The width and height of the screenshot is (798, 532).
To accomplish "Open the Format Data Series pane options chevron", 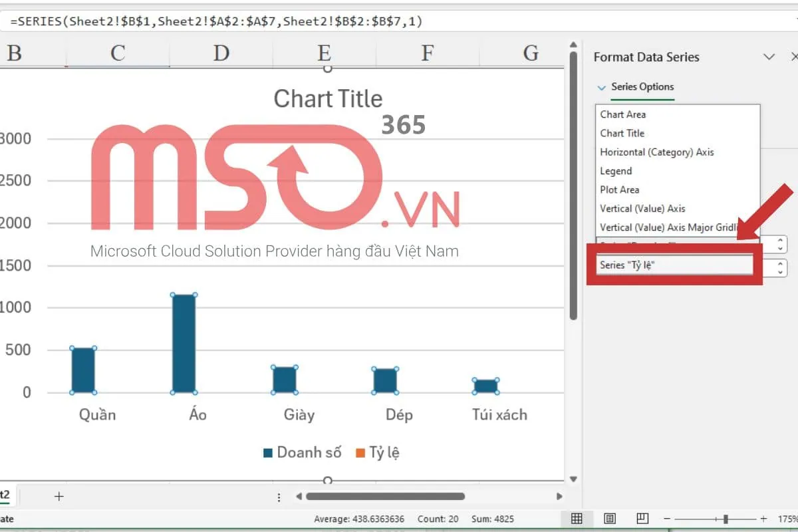I will pos(769,57).
